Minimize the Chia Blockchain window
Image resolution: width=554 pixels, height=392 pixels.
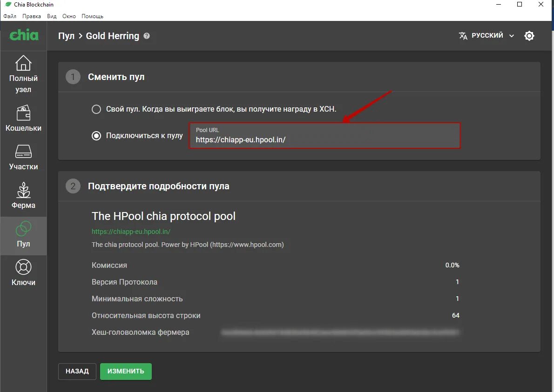(x=499, y=5)
